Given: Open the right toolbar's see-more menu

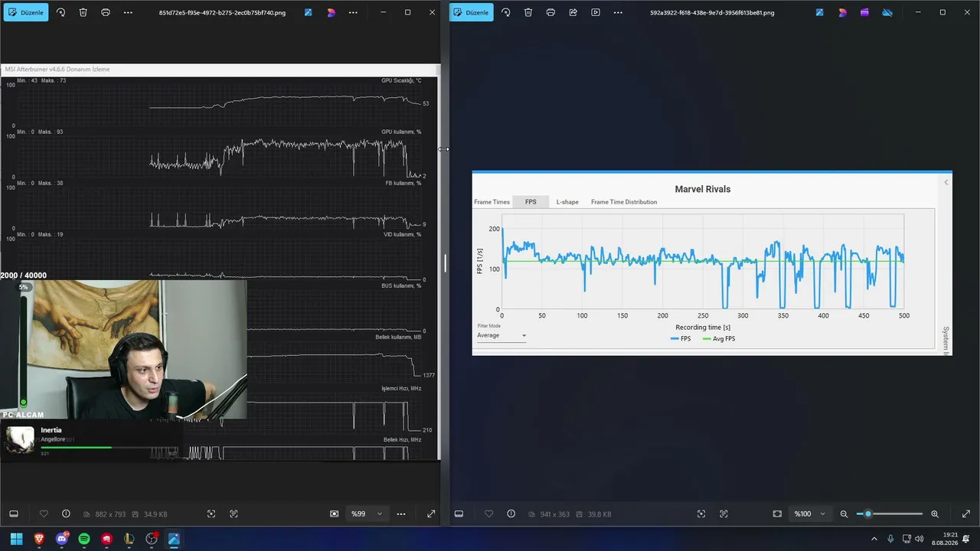Looking at the screenshot, I should click(x=618, y=12).
